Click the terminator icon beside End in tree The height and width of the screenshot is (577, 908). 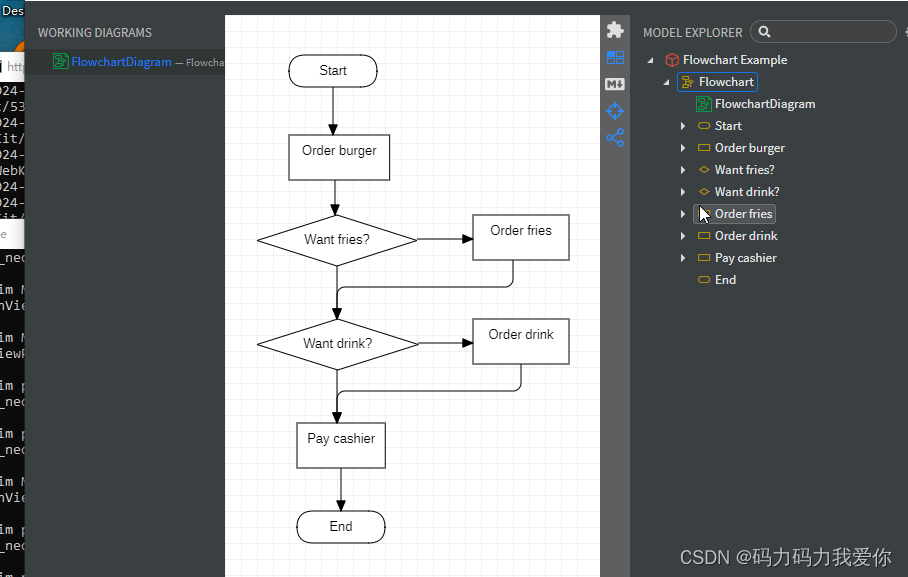(x=704, y=280)
